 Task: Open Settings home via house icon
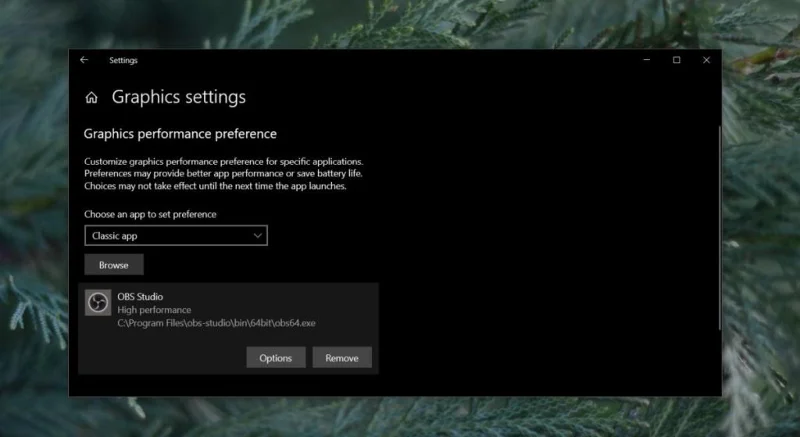[x=91, y=97]
